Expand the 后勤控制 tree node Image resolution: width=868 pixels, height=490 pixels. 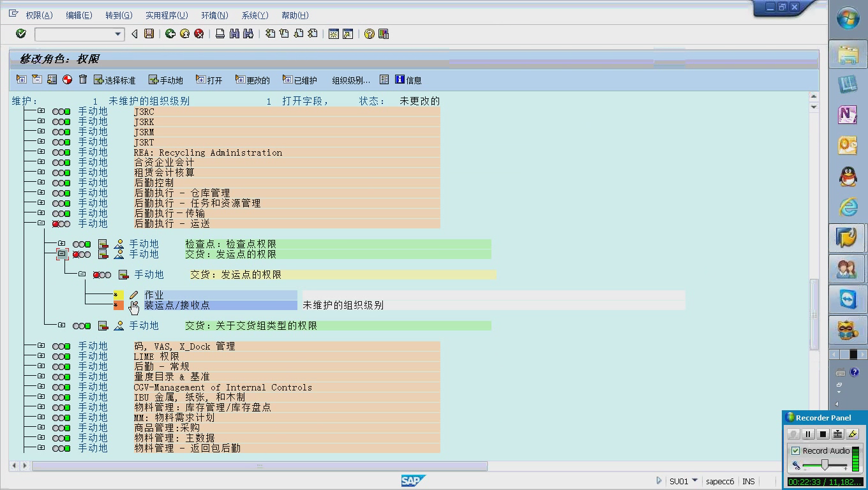click(41, 182)
